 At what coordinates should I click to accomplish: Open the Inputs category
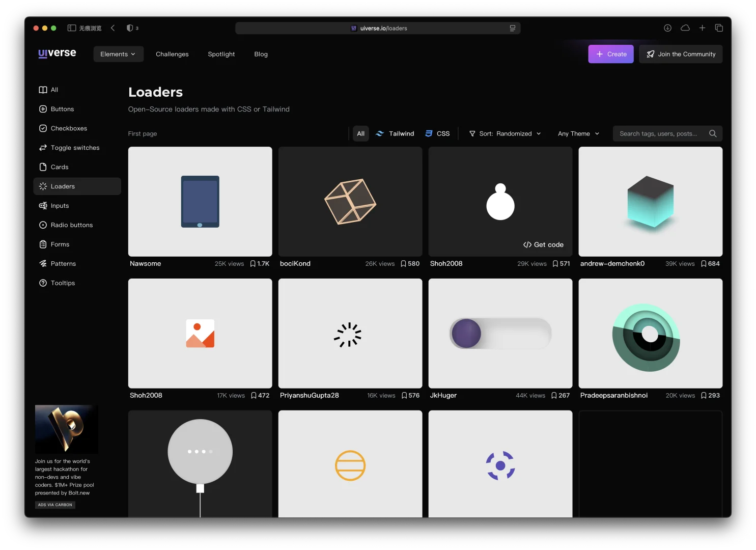[77, 206]
